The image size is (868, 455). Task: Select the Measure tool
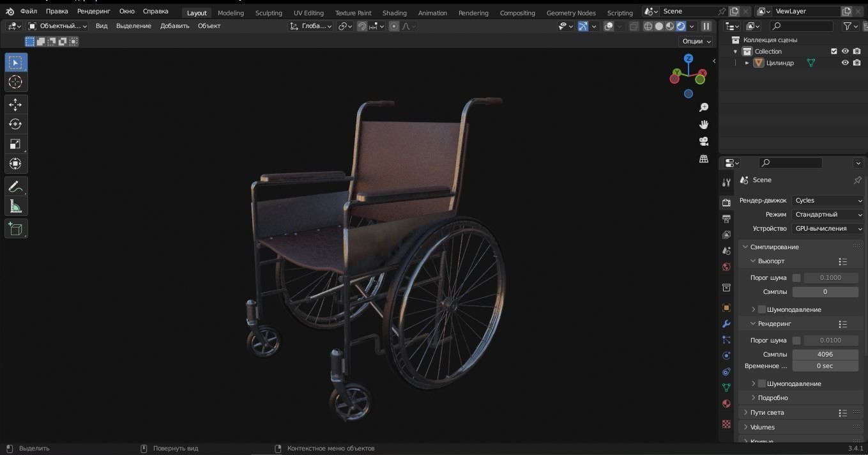16,206
